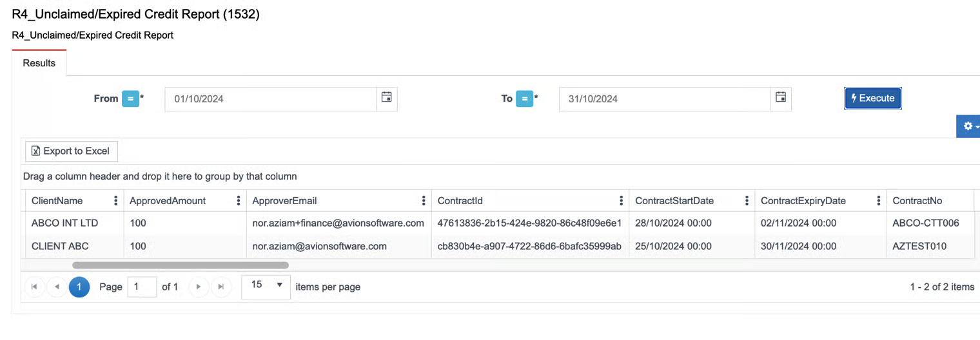Toggle the To equals operator
The image size is (980, 340).
point(525,99)
